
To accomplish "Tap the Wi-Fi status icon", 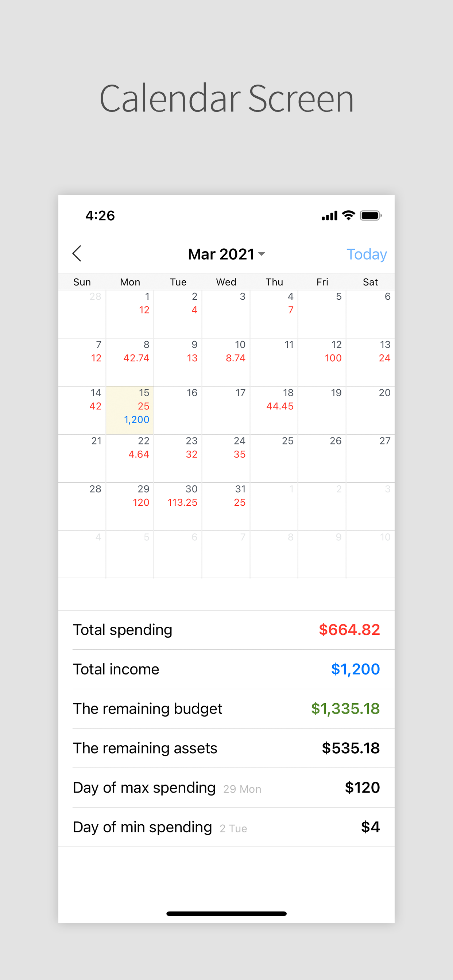I will (x=348, y=215).
